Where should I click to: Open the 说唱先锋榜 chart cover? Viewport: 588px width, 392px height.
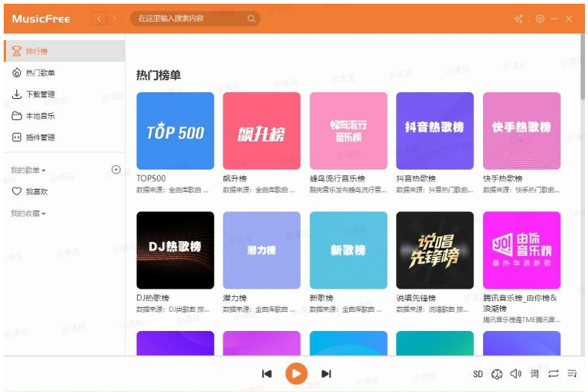click(x=435, y=250)
